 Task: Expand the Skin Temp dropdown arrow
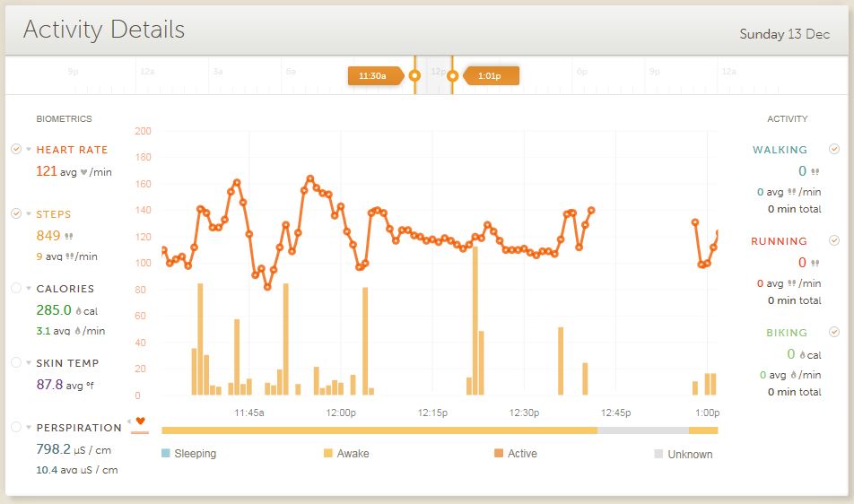click(29, 363)
